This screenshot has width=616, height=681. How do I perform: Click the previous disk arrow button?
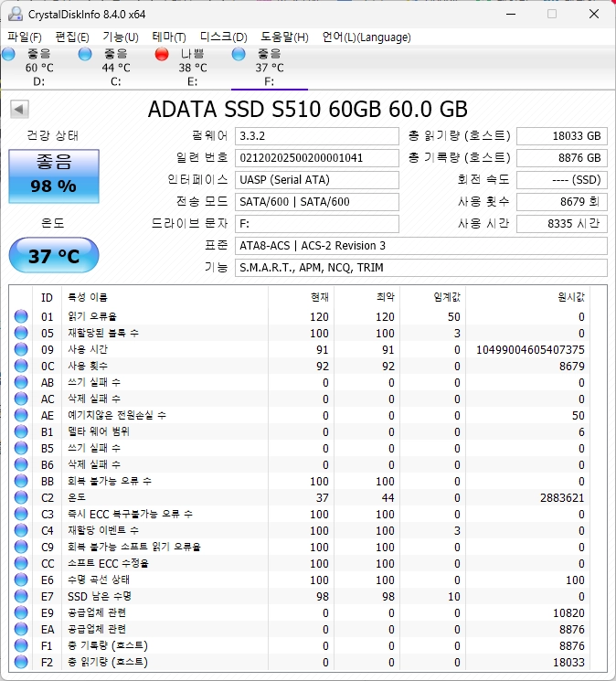click(x=19, y=109)
